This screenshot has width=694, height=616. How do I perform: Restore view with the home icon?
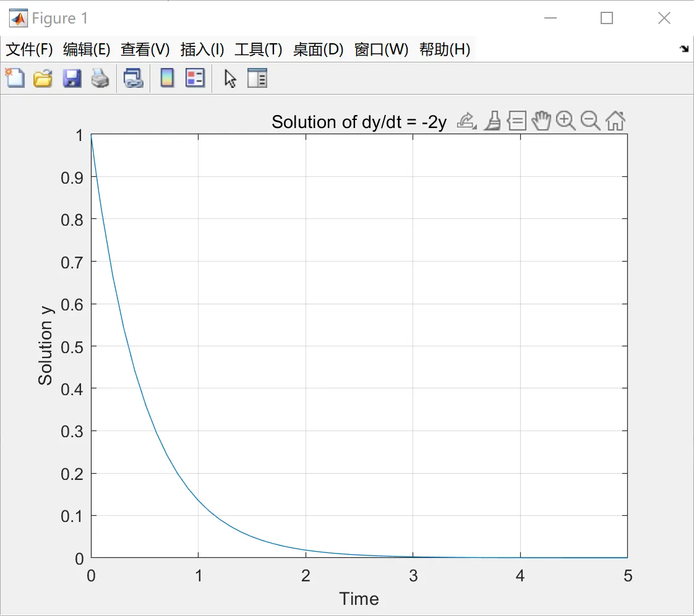(615, 121)
